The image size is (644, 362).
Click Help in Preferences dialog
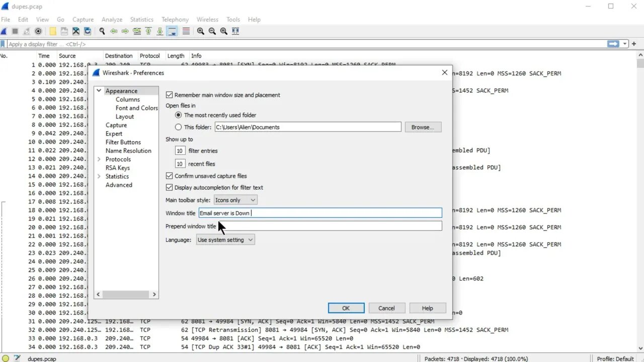tap(427, 308)
